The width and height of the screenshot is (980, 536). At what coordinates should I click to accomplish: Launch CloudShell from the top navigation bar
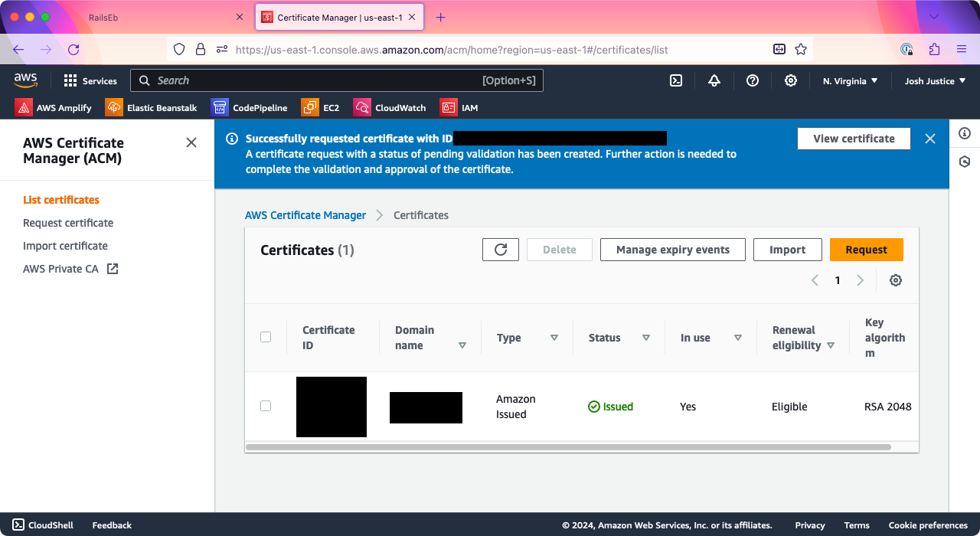676,80
